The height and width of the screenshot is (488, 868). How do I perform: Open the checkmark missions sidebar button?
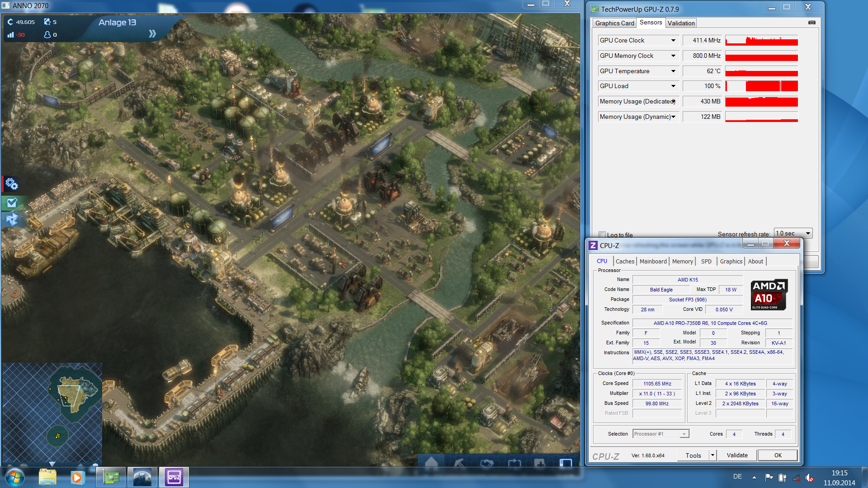(x=12, y=202)
